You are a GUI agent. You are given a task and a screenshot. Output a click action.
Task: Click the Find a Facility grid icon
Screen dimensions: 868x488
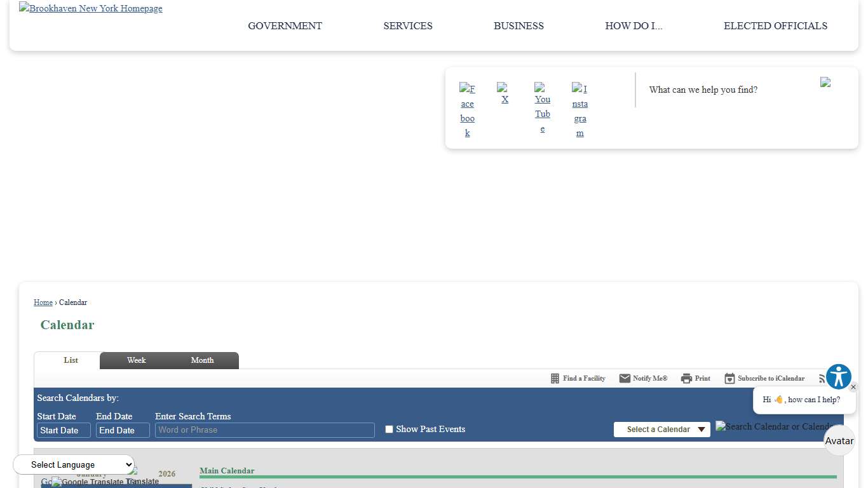(555, 379)
